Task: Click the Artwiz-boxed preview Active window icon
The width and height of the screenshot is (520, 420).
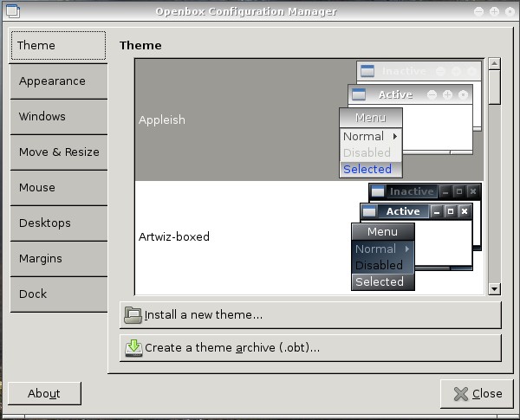Action: (369, 211)
